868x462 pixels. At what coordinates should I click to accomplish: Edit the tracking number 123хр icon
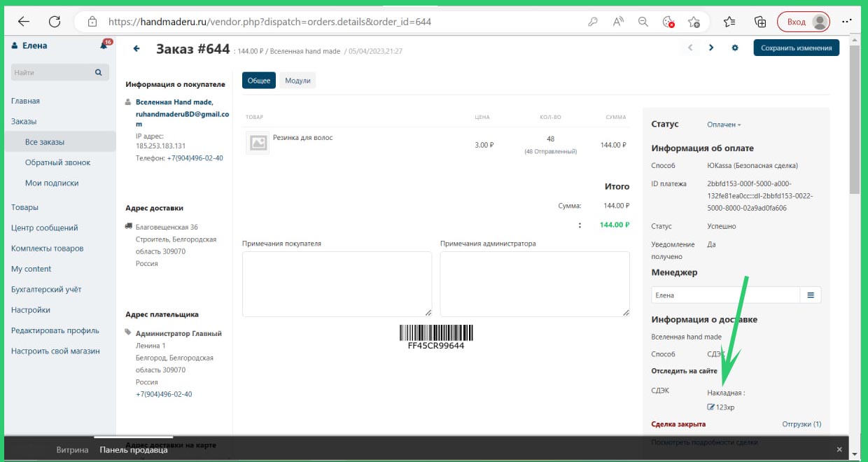711,407
